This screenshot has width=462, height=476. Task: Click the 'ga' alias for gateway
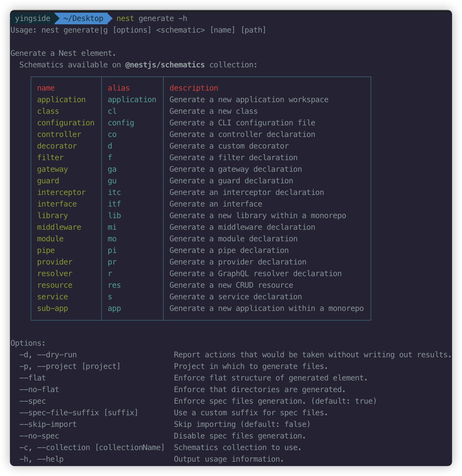point(112,169)
